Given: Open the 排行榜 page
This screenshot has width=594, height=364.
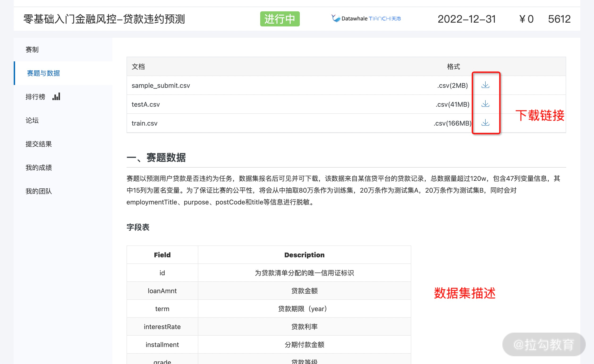Looking at the screenshot, I should (35, 96).
